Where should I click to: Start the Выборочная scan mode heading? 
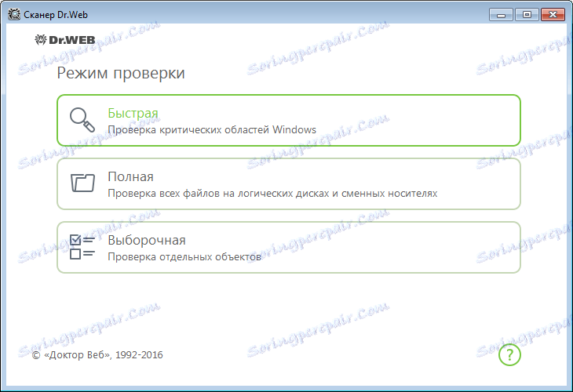147,240
